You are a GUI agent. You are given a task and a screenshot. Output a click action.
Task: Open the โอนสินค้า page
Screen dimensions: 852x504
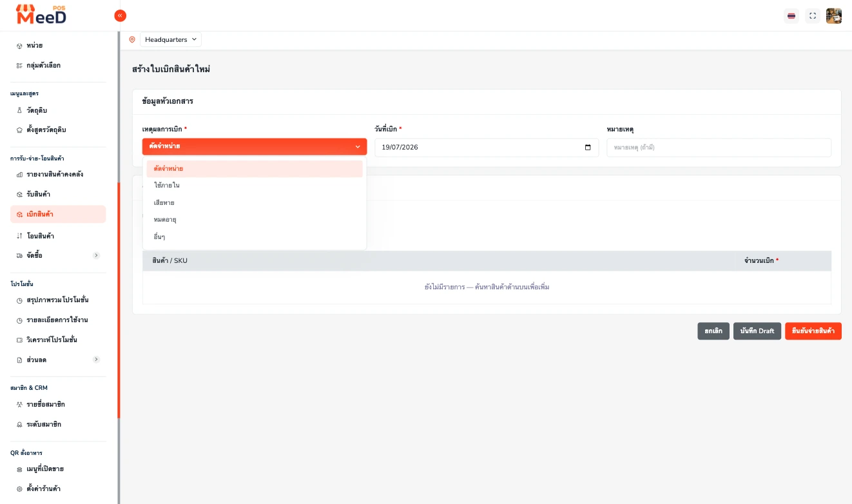click(58, 236)
